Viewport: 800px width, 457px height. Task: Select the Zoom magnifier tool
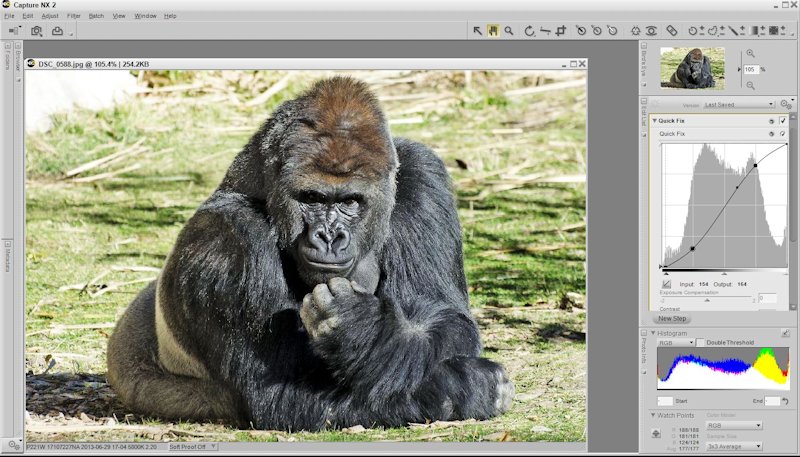(509, 31)
